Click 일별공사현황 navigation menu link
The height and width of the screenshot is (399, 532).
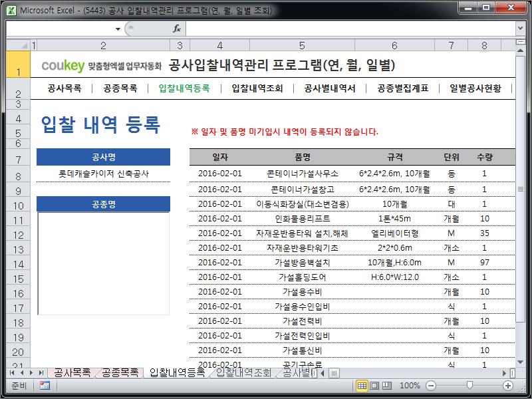coord(475,88)
